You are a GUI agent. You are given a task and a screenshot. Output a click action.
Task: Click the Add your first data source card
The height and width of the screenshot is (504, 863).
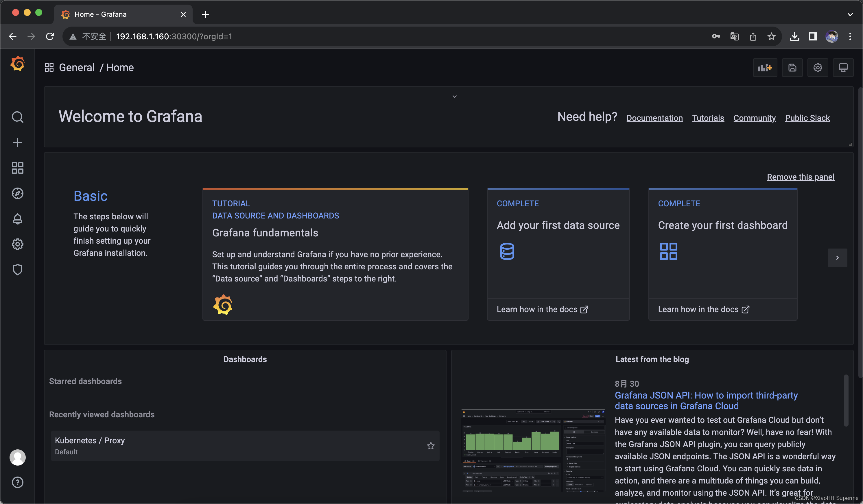pyautogui.click(x=558, y=254)
